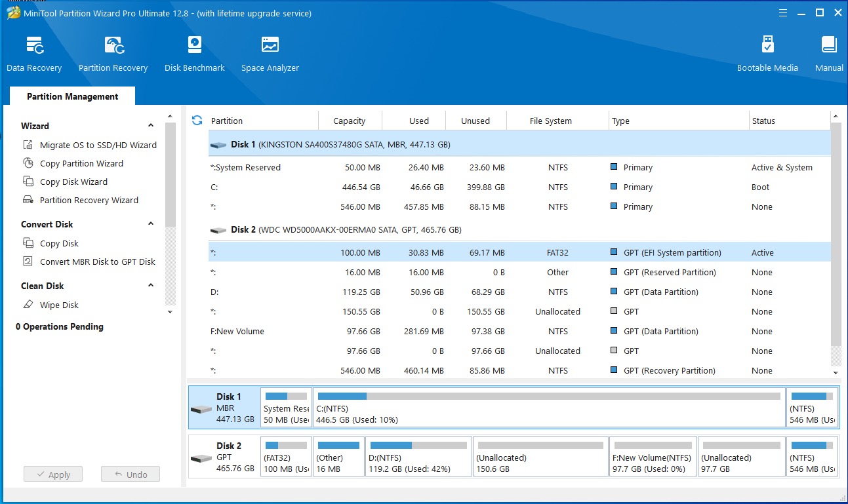The image size is (848, 504).
Task: Collapse the Wizard section
Action: [151, 126]
